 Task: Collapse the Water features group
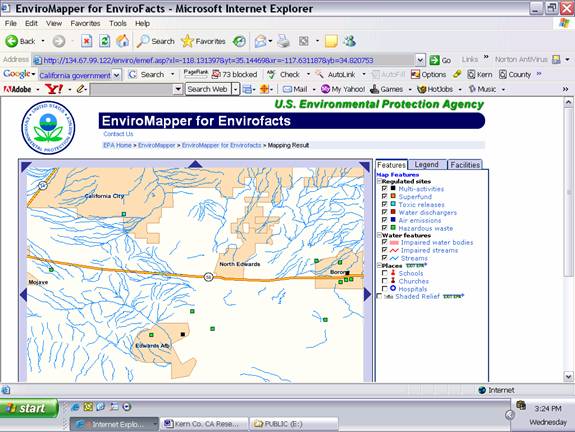coord(380,235)
